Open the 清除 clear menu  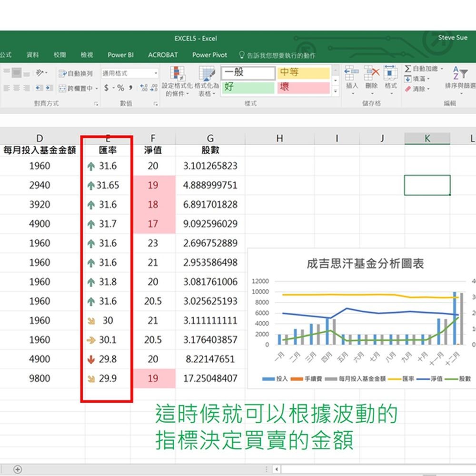(x=417, y=89)
